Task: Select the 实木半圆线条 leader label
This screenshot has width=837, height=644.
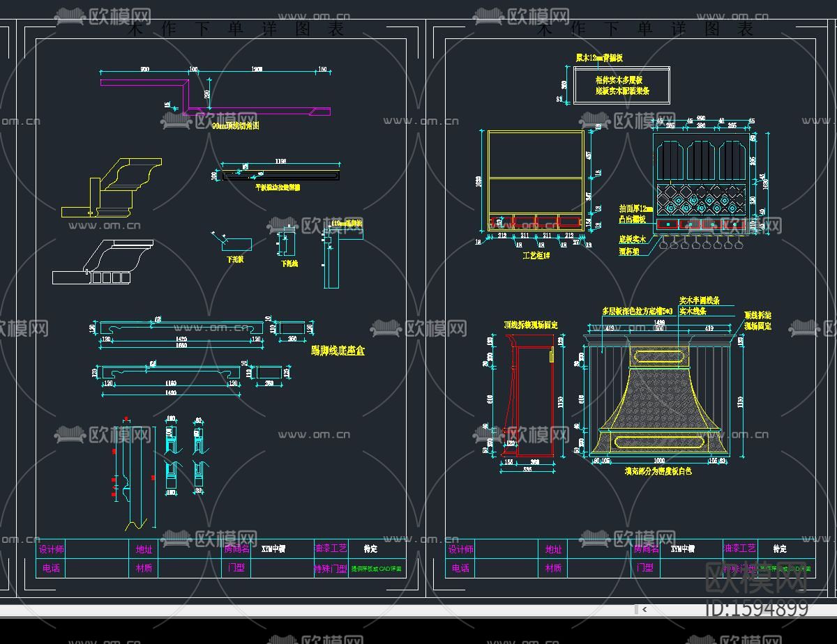Action: coord(699,300)
